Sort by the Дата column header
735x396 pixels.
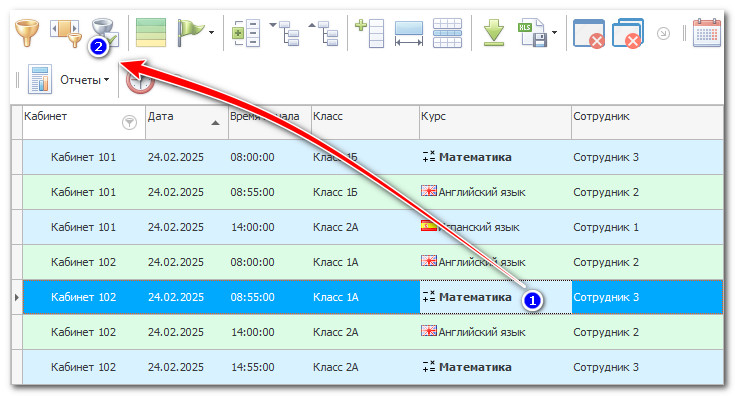point(187,122)
